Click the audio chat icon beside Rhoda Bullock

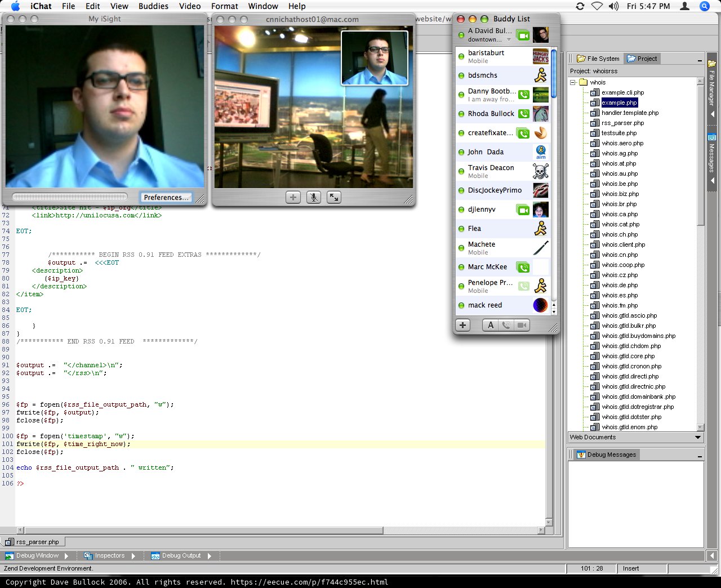524,114
